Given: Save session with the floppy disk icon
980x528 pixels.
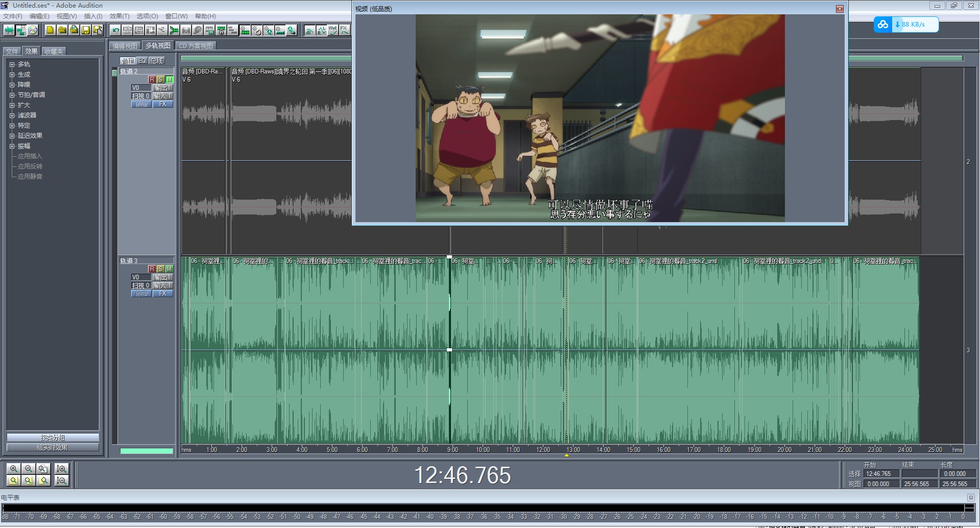Looking at the screenshot, I should [86, 30].
